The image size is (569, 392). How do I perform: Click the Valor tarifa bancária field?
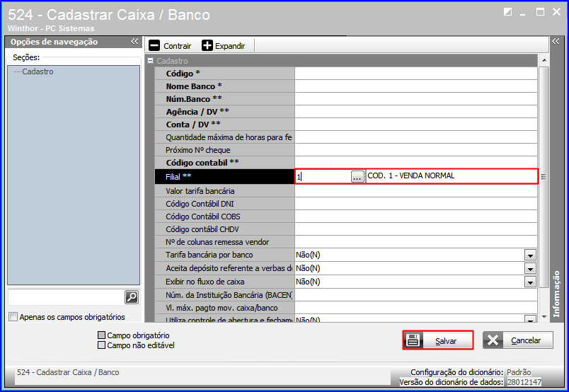pyautogui.click(x=416, y=191)
